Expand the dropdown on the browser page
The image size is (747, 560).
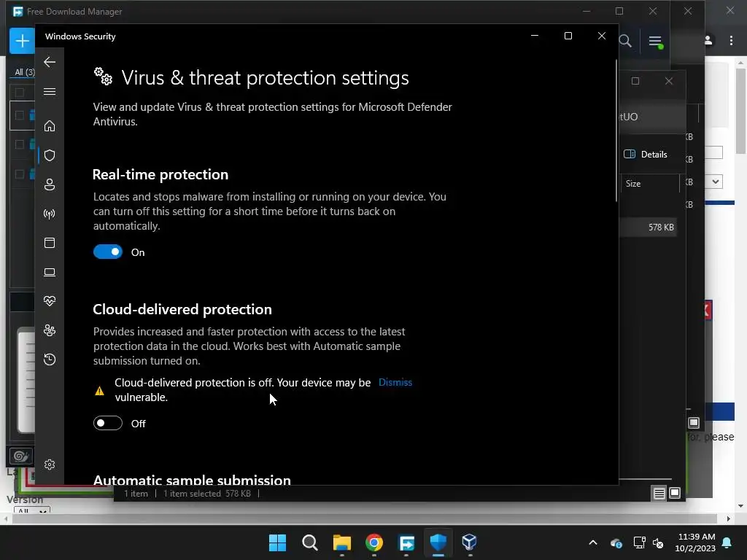point(716,182)
